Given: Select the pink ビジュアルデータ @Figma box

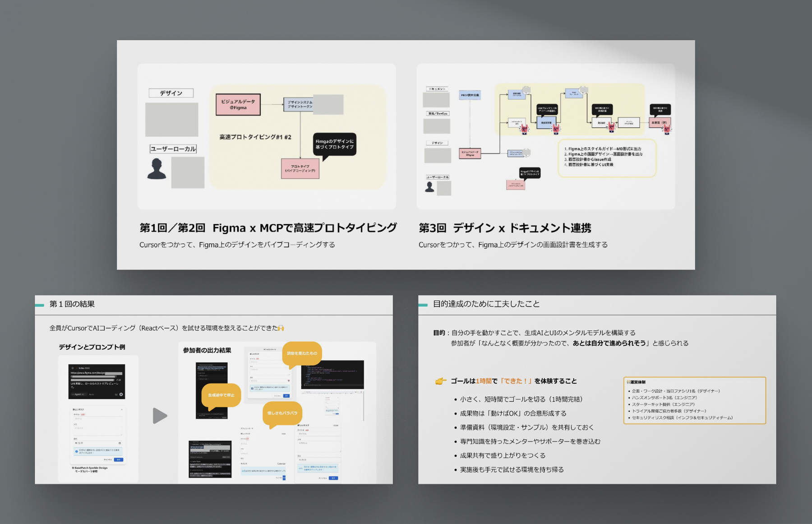Looking at the screenshot, I should pyautogui.click(x=238, y=105).
